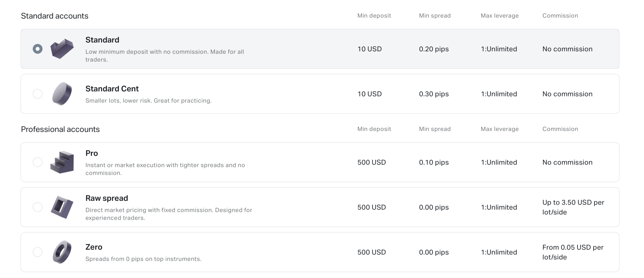
Task: Click the Pro account title
Action: pyautogui.click(x=92, y=153)
